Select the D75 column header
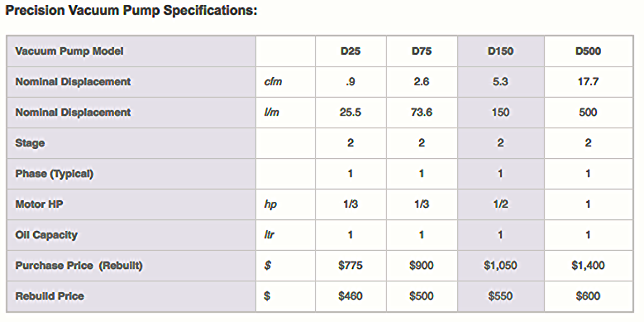Image resolution: width=644 pixels, height=322 pixels. 421,52
